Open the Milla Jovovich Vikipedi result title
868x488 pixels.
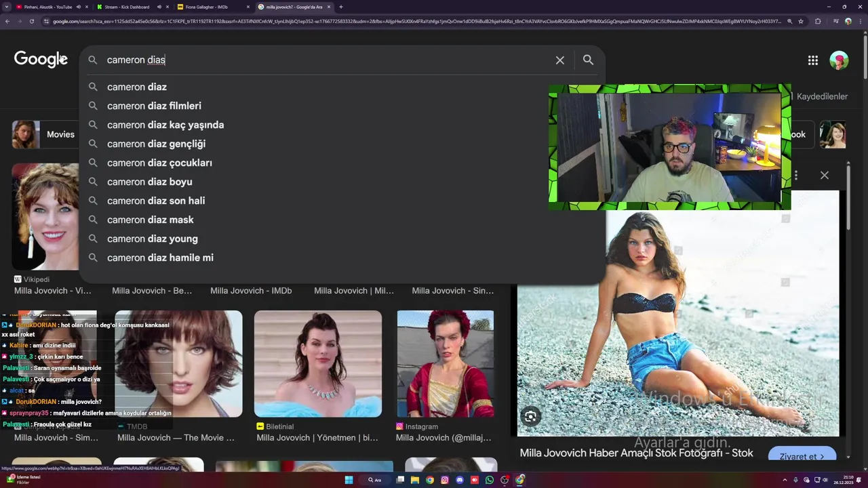pyautogui.click(x=53, y=291)
